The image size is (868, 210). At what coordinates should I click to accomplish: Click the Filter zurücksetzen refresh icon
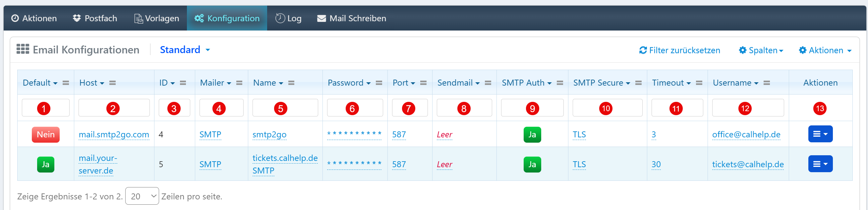coord(643,50)
